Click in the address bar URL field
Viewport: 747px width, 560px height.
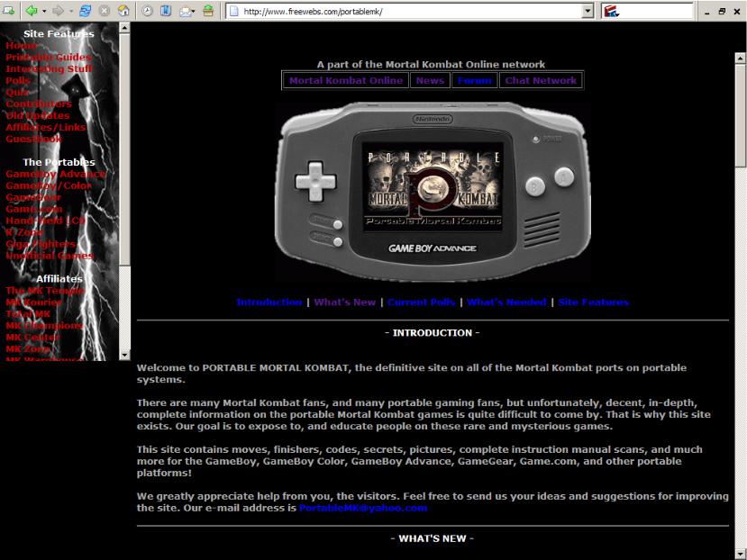pyautogui.click(x=405, y=11)
